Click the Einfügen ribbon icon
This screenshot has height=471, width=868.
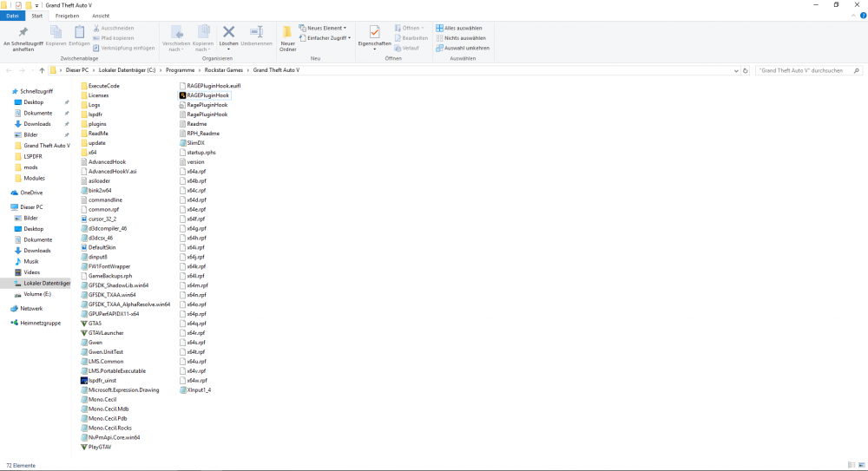(x=79, y=36)
